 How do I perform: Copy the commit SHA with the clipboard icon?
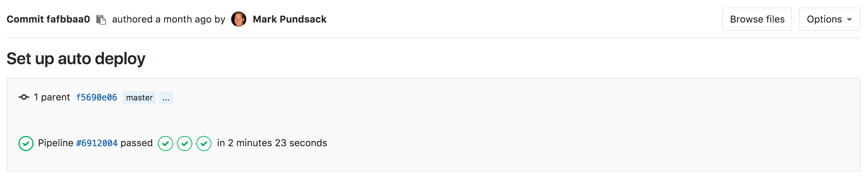pos(101,19)
